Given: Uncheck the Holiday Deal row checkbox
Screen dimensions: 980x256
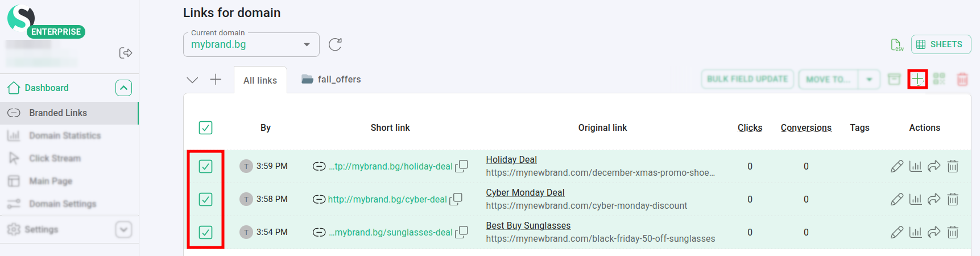Looking at the screenshot, I should coord(205,166).
